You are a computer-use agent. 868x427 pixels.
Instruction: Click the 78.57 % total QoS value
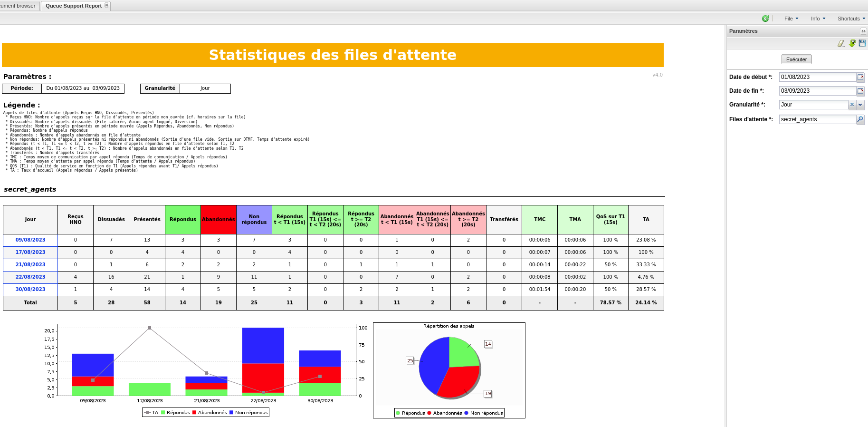[x=610, y=303]
